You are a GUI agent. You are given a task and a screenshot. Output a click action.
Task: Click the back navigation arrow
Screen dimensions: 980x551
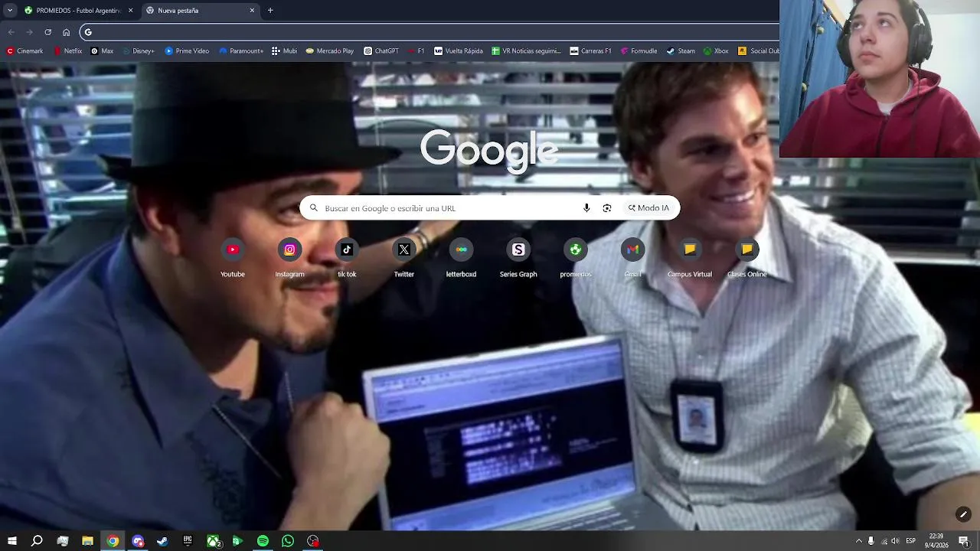pyautogui.click(x=11, y=32)
